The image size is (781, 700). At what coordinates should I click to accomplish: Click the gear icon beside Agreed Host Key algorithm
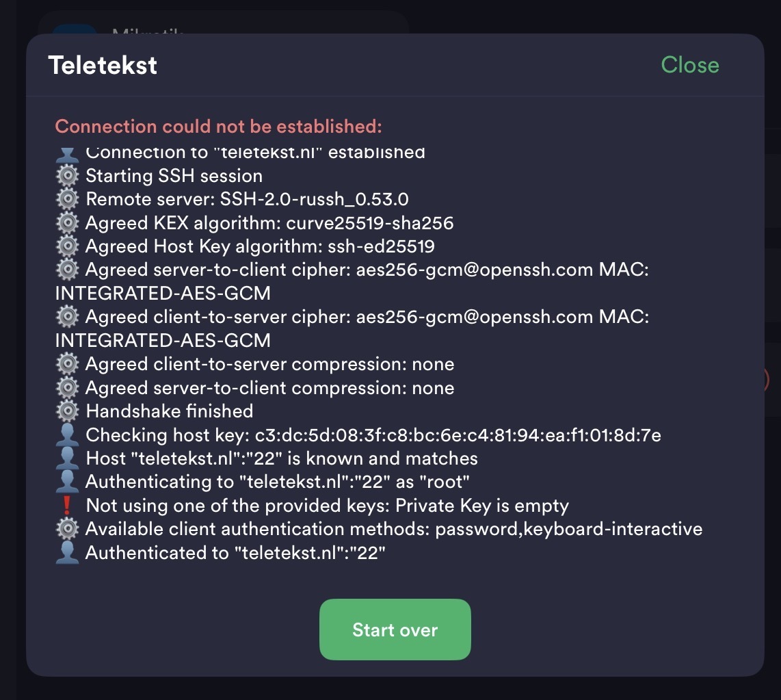(x=66, y=246)
